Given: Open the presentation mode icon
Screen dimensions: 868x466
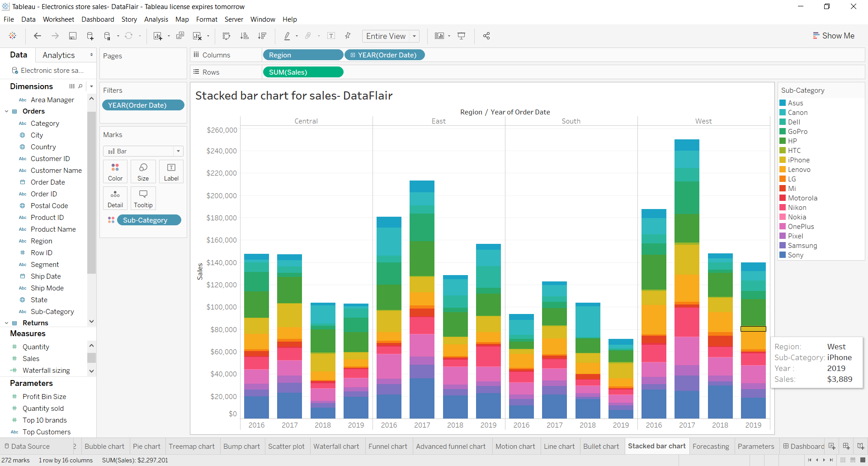Looking at the screenshot, I should [461, 36].
